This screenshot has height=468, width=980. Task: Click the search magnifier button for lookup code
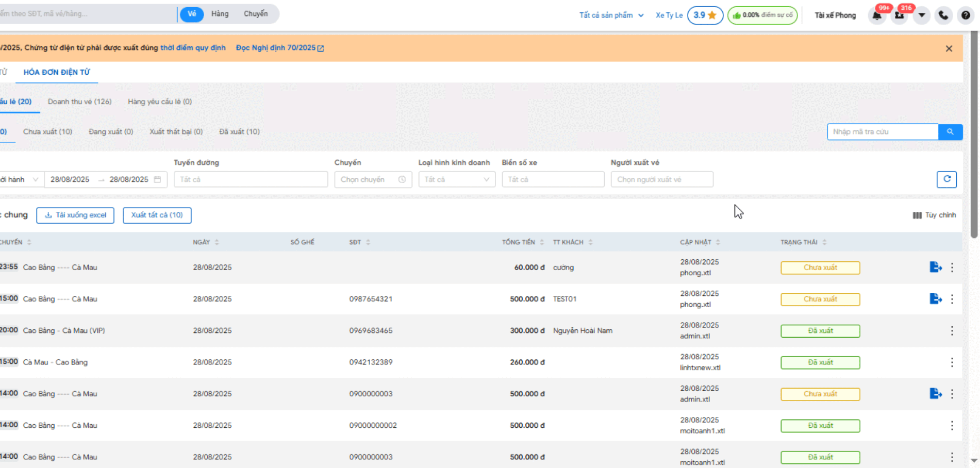pyautogui.click(x=950, y=132)
